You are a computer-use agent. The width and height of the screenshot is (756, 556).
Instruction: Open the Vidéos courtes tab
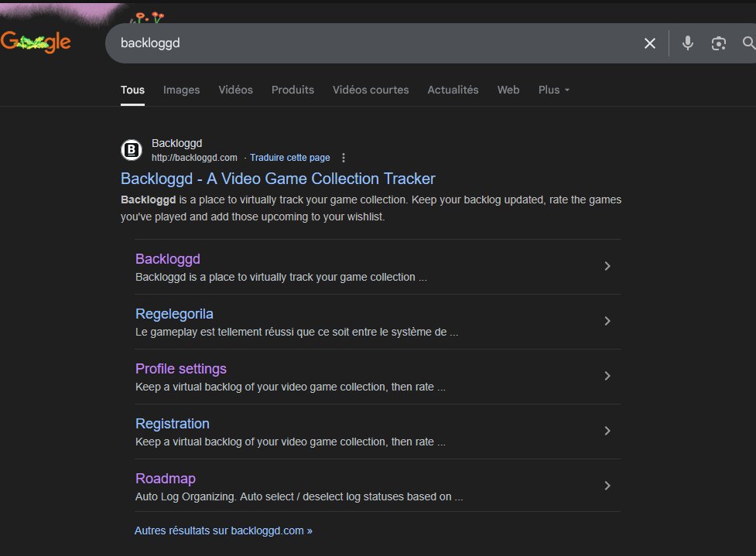click(x=371, y=90)
